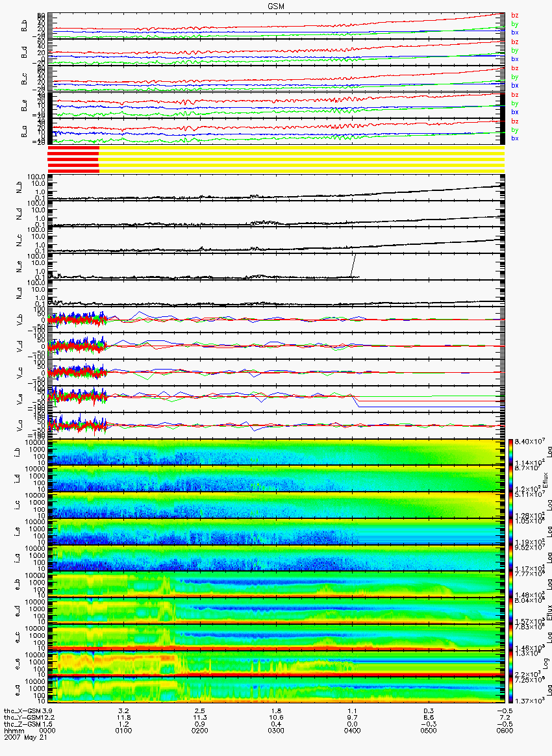Click the bz legend beside B_d panel
Image resolution: width=552 pixels, height=756 pixels.
click(x=515, y=42)
